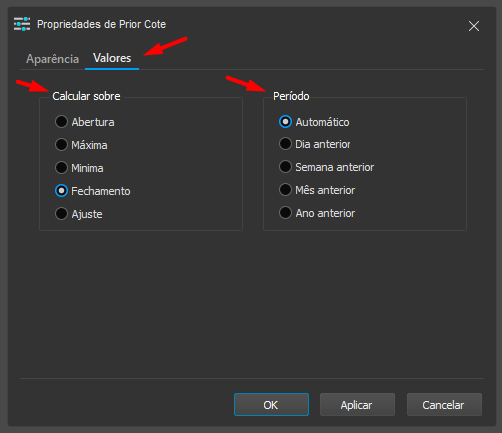This screenshot has width=502, height=433.
Task: Set period to Automático
Action: point(314,122)
